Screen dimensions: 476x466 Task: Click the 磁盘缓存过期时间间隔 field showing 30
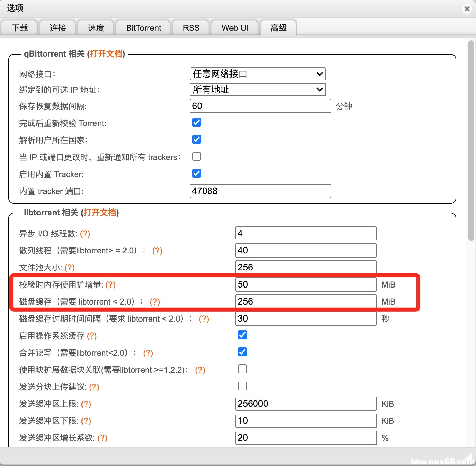(x=306, y=319)
